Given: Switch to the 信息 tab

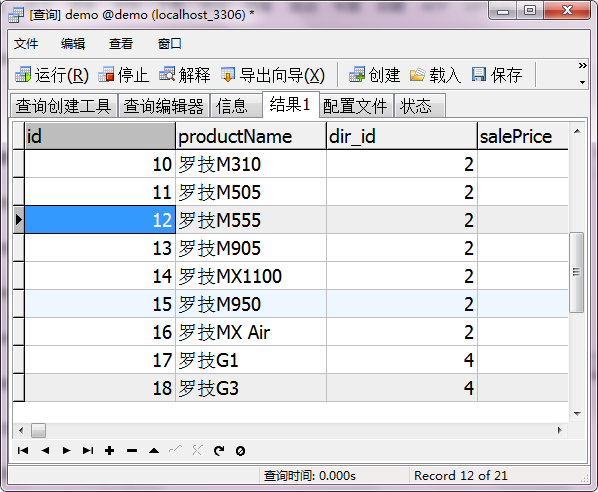Looking at the screenshot, I should click(236, 106).
